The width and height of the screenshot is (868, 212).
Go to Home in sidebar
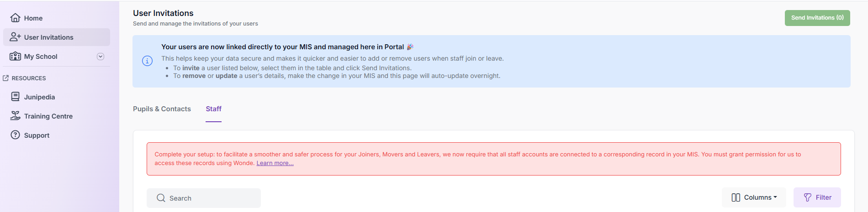pos(57,18)
